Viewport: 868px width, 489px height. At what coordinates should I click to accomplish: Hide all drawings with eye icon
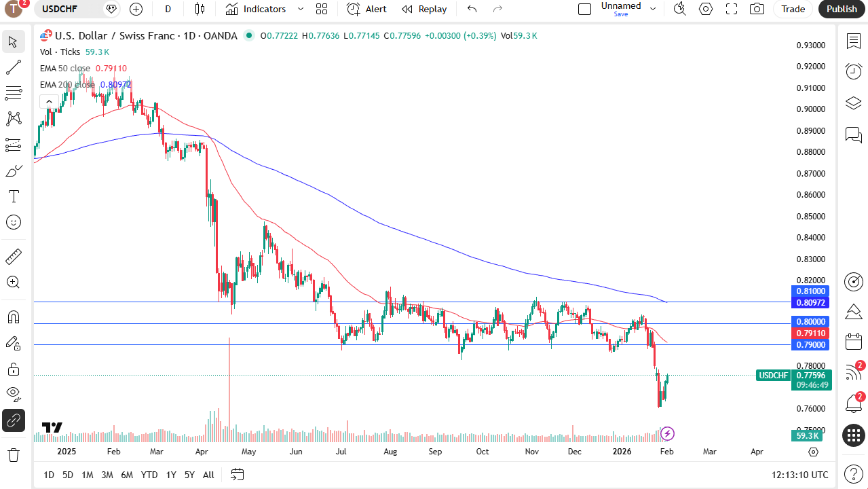(13, 395)
